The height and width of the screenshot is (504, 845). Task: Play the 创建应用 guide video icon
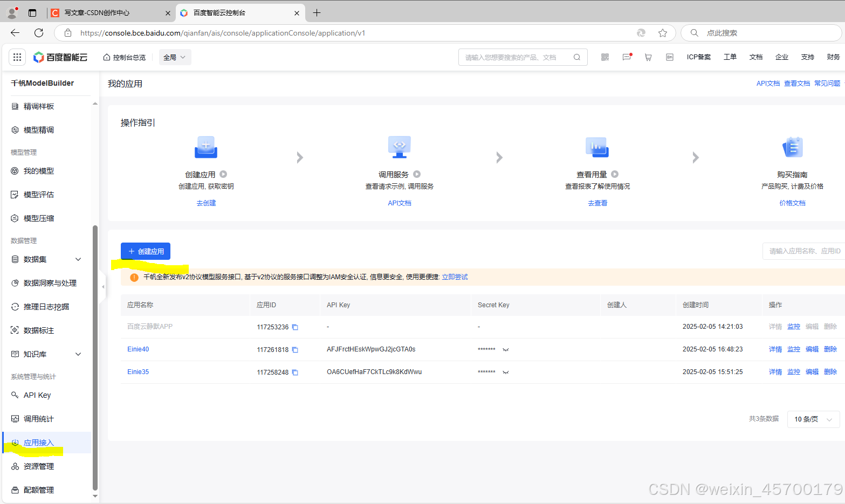click(223, 174)
